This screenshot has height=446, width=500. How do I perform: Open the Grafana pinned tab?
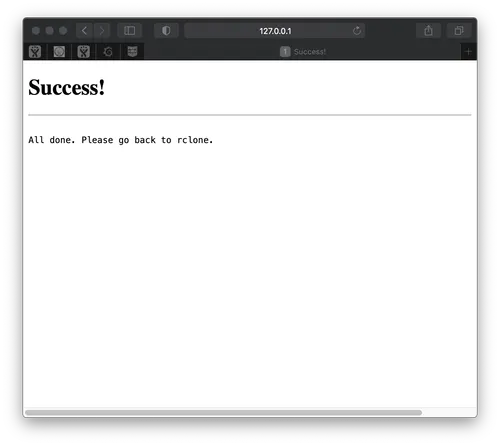pyautogui.click(x=108, y=52)
